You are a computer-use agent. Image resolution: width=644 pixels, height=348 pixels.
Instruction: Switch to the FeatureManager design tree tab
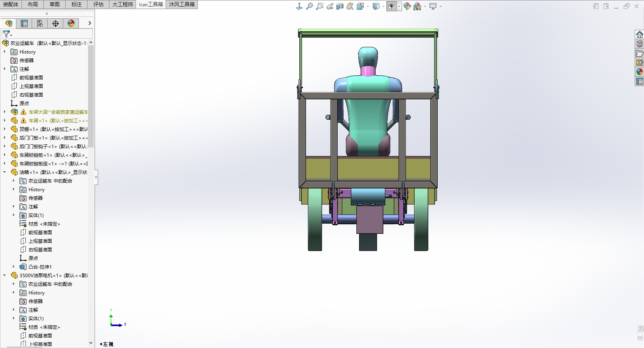[x=9, y=23]
